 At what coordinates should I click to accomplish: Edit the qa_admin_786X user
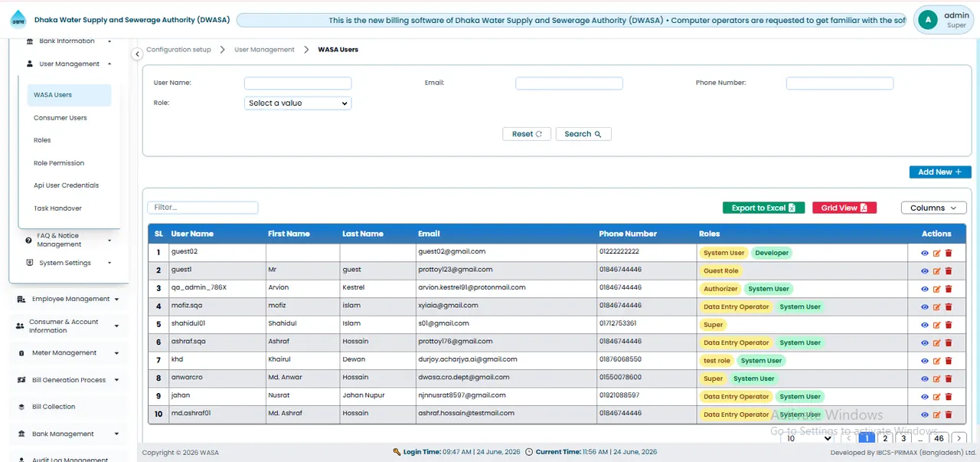(936, 289)
